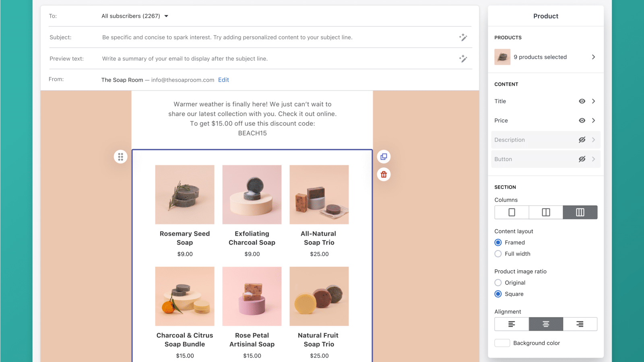The width and height of the screenshot is (644, 362).
Task: Hide the Title content element
Action: click(582, 101)
